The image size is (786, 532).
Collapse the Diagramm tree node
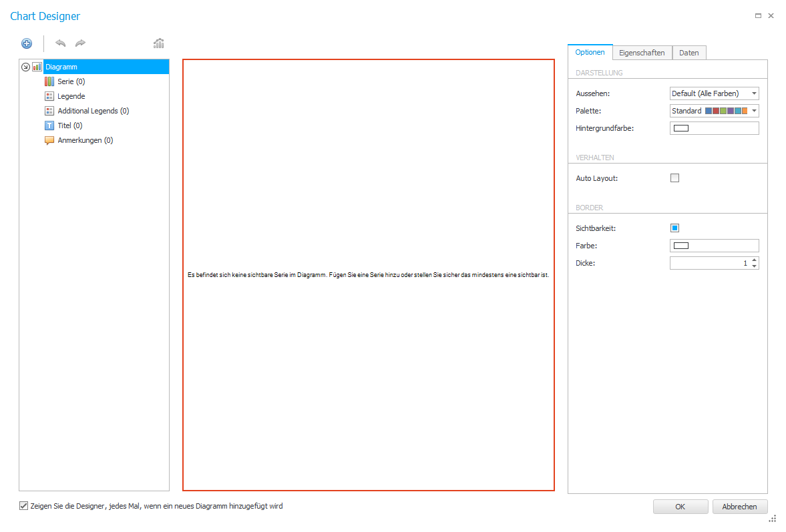[25, 67]
